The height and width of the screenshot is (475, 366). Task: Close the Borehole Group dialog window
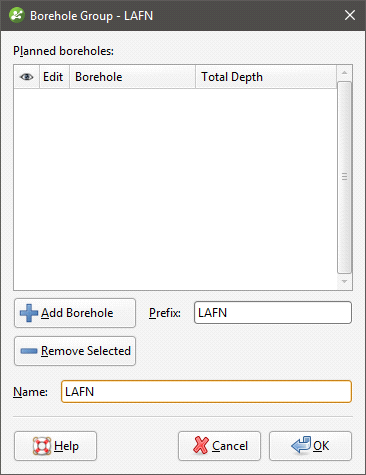pos(350,15)
